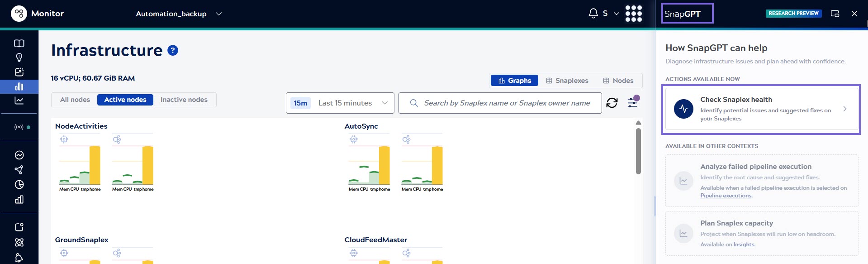Click the RESEARCH PREVIEW badge
Viewport: 868px width, 264px height.
click(793, 14)
